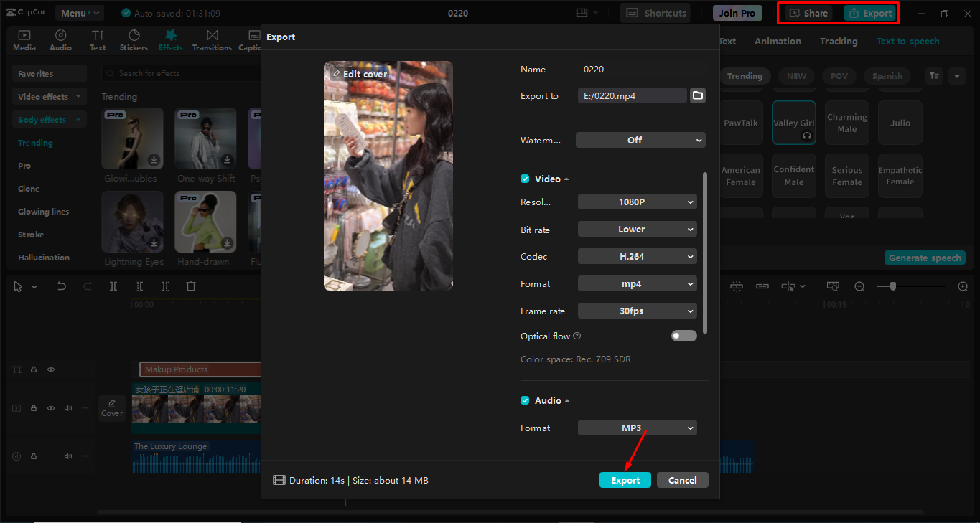The height and width of the screenshot is (523, 980).
Task: Uncheck the Audio export checkbox
Action: [525, 400]
